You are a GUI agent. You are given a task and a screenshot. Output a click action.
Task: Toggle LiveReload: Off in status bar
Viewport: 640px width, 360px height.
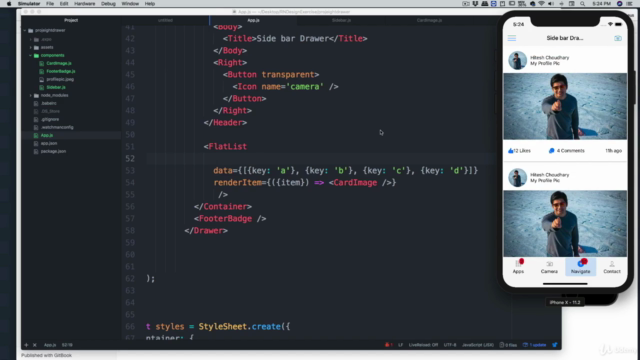click(423, 345)
